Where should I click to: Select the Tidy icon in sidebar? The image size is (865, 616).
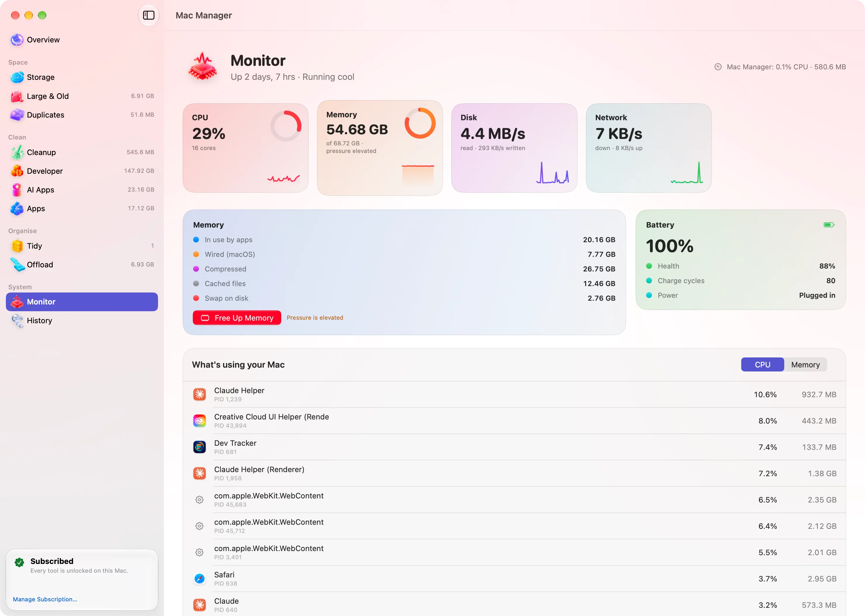pos(17,246)
